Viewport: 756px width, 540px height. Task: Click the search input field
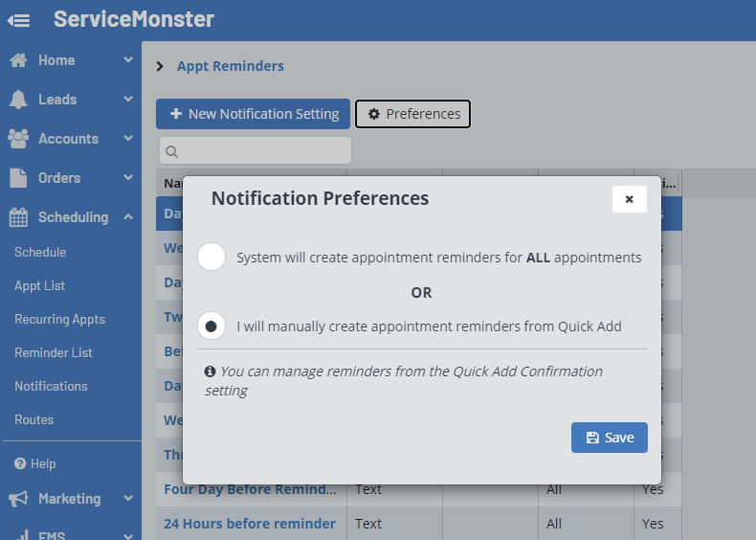point(256,150)
